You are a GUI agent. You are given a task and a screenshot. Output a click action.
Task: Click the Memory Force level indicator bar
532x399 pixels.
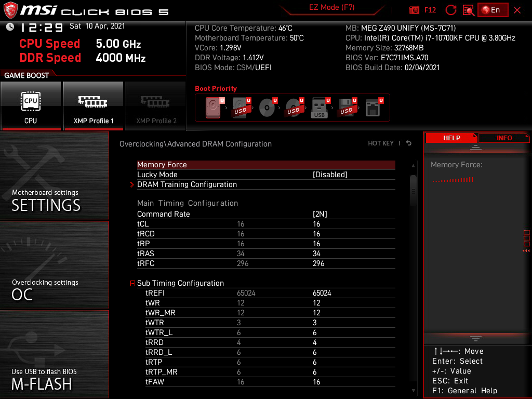pos(452,179)
